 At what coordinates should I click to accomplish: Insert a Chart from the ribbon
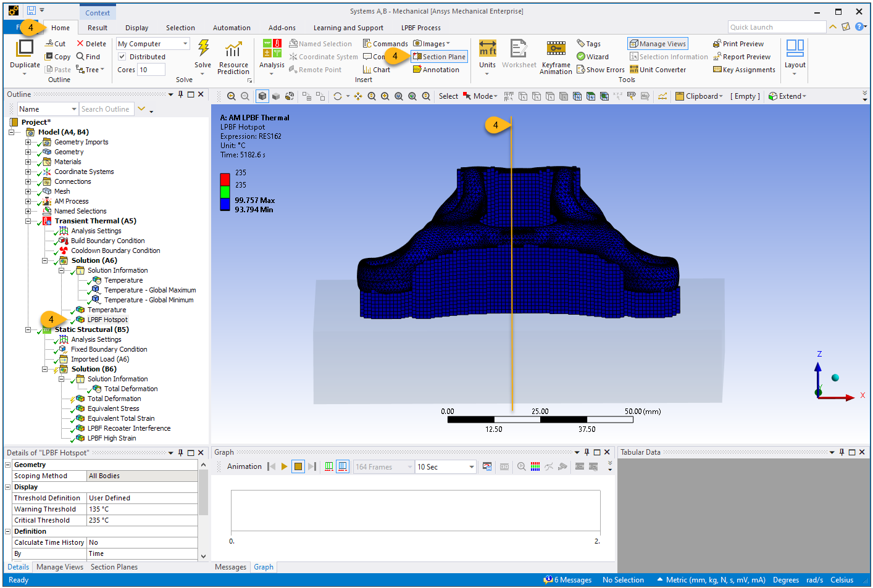click(377, 70)
